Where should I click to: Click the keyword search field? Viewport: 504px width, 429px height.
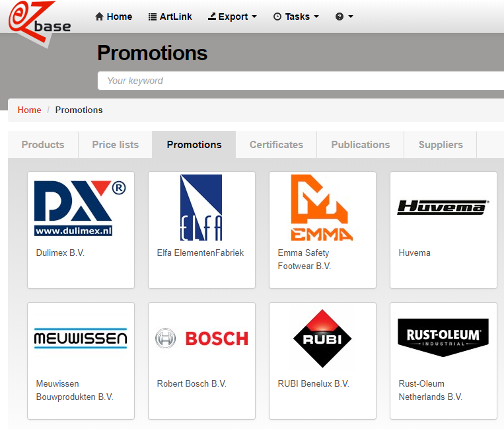coord(301,81)
